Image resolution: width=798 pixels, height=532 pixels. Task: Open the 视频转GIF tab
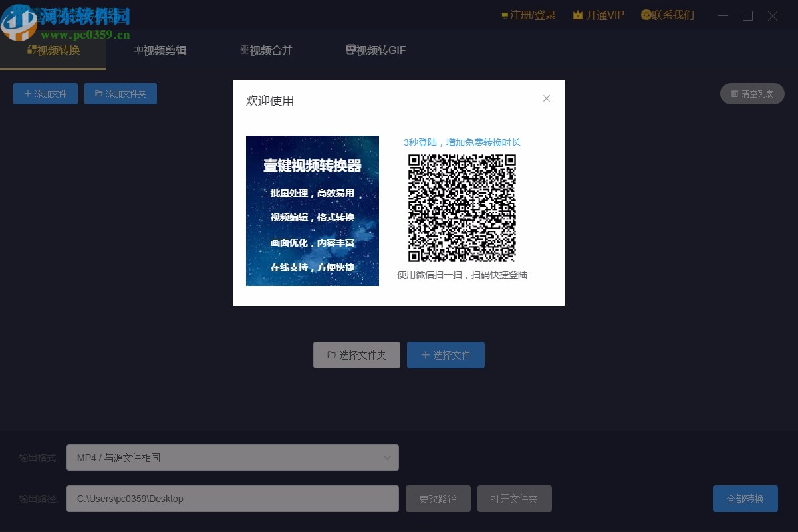376,50
